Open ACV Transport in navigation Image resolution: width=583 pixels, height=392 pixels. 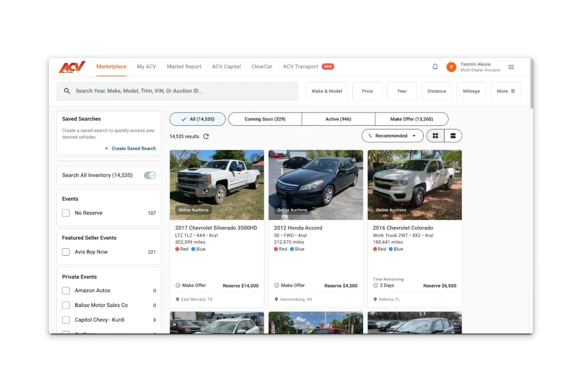coord(301,66)
